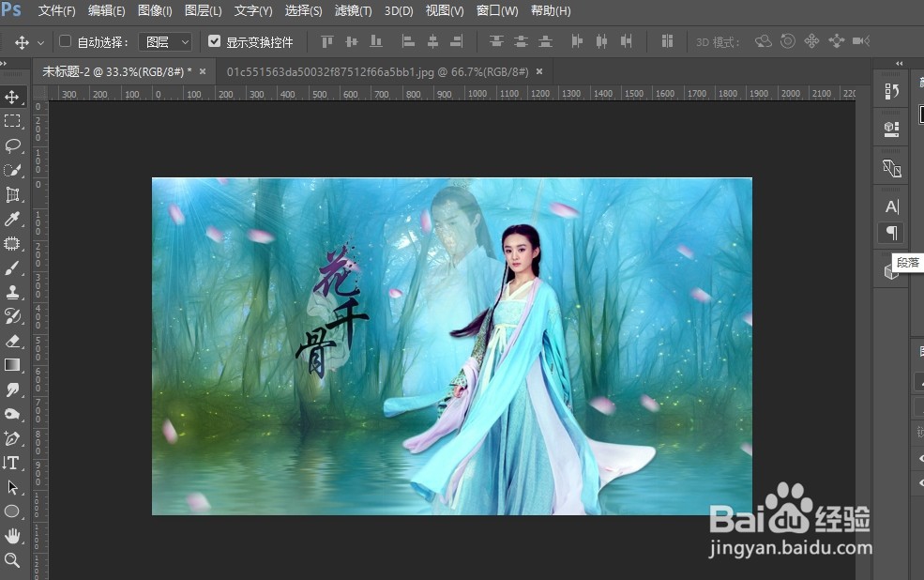The image size is (924, 580).
Task: Expand the left toolbox double arrows
Action: pos(4,63)
